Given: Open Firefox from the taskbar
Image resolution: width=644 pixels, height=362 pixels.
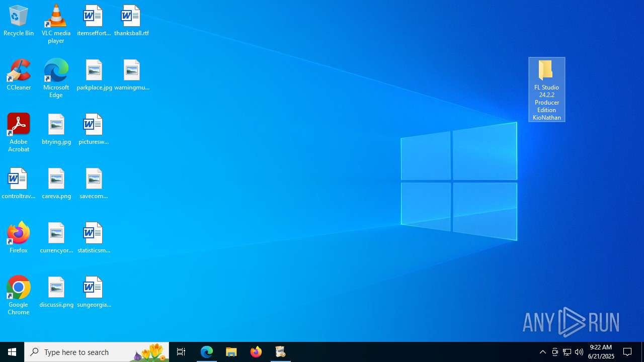Looking at the screenshot, I should tap(256, 352).
